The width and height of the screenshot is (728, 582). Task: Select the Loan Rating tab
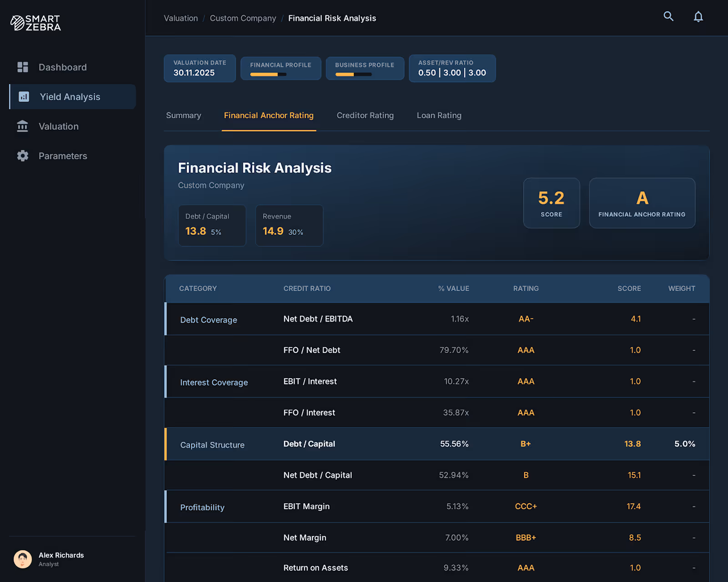pyautogui.click(x=439, y=115)
